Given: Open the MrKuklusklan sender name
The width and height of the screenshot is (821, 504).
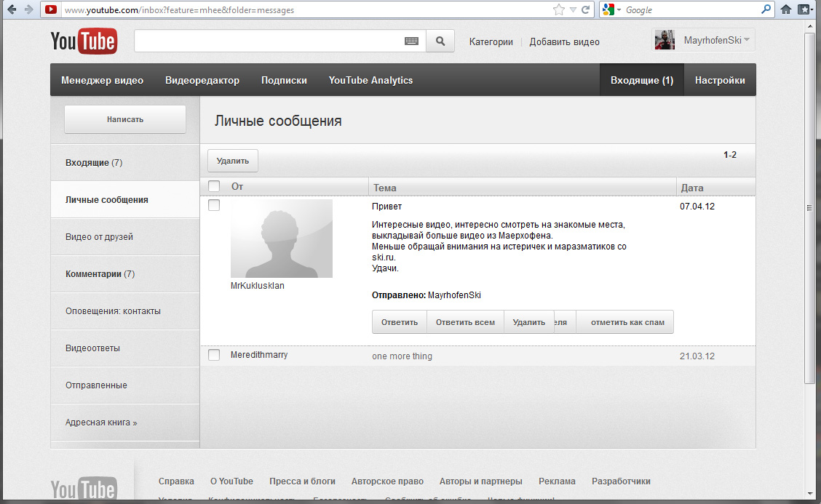Looking at the screenshot, I should click(258, 286).
